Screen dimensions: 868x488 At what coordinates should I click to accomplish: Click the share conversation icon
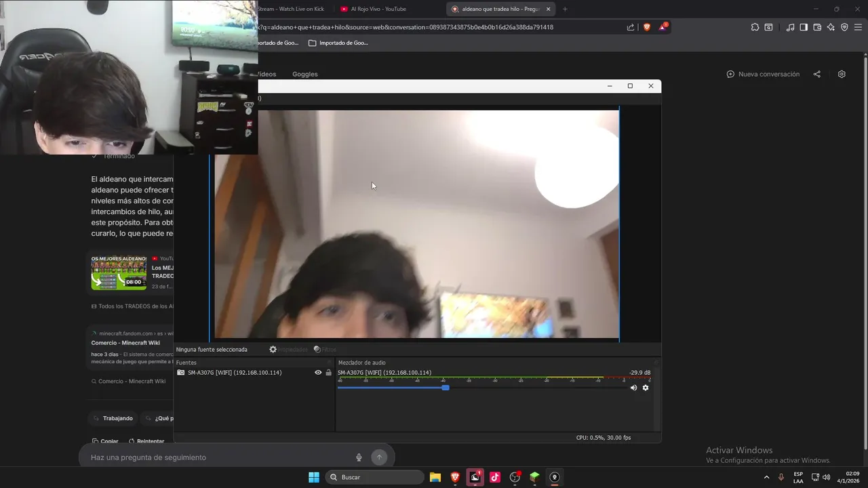[816, 74]
